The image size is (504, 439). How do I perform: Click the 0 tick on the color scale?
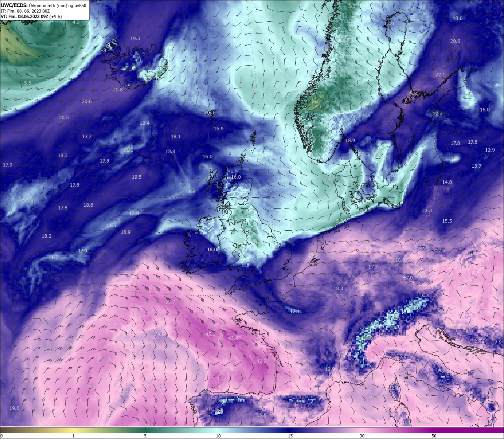[2, 436]
